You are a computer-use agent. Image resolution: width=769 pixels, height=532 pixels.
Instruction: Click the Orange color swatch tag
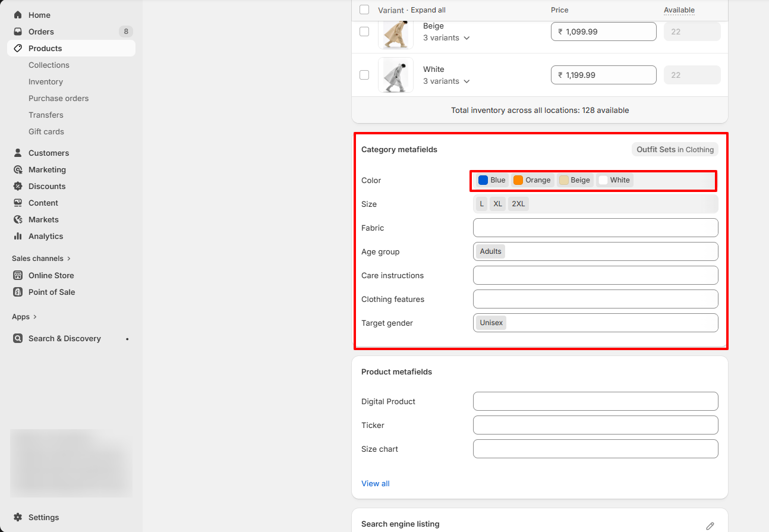pos(532,180)
